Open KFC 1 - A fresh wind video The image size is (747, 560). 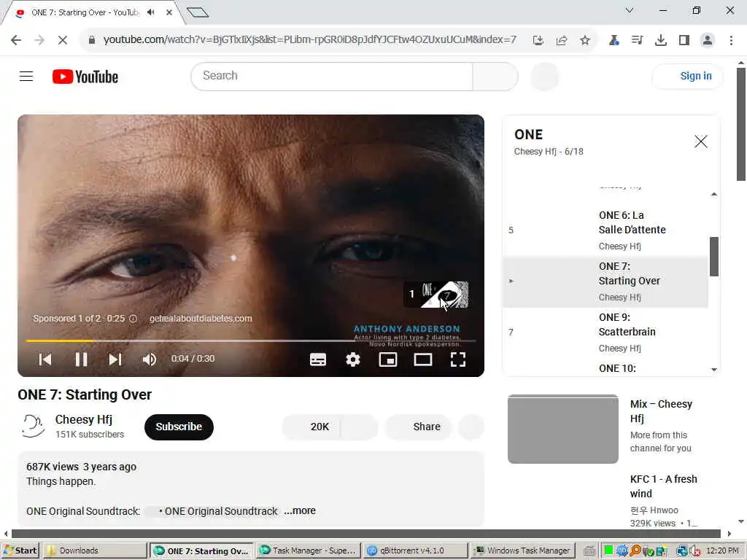[x=663, y=486]
